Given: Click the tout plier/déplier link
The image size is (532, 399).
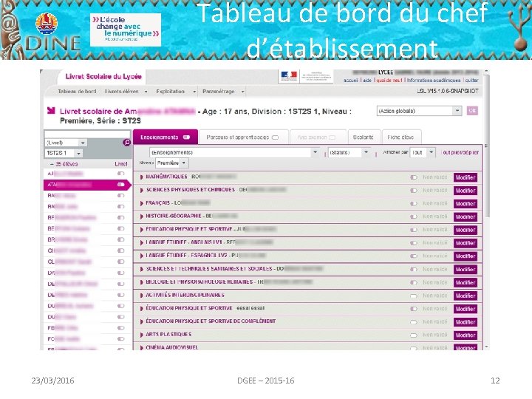Looking at the screenshot, I should click(x=461, y=153).
